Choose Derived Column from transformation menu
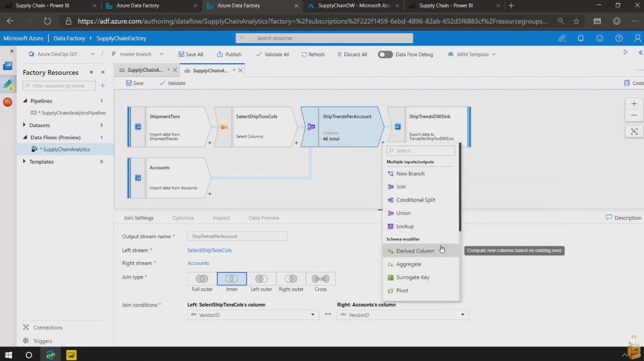The height and width of the screenshot is (361, 644). coord(415,251)
